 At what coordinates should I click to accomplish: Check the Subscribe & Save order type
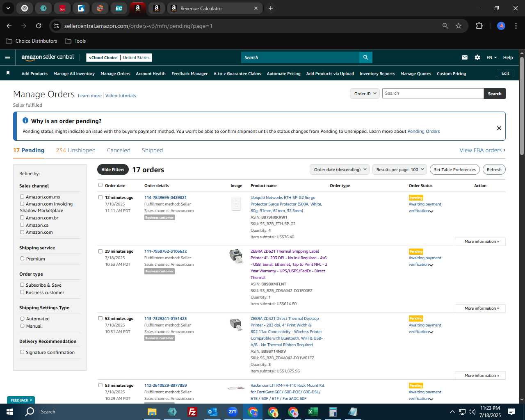click(22, 285)
